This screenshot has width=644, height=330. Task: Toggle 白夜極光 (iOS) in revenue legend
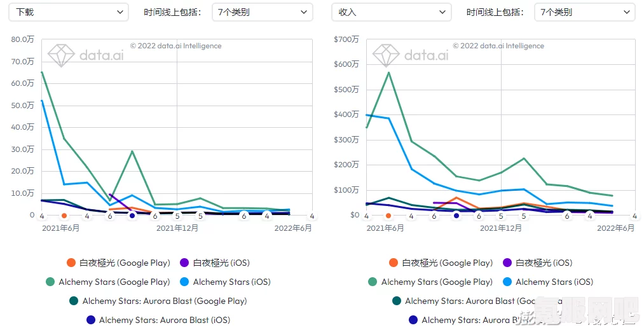click(x=538, y=263)
